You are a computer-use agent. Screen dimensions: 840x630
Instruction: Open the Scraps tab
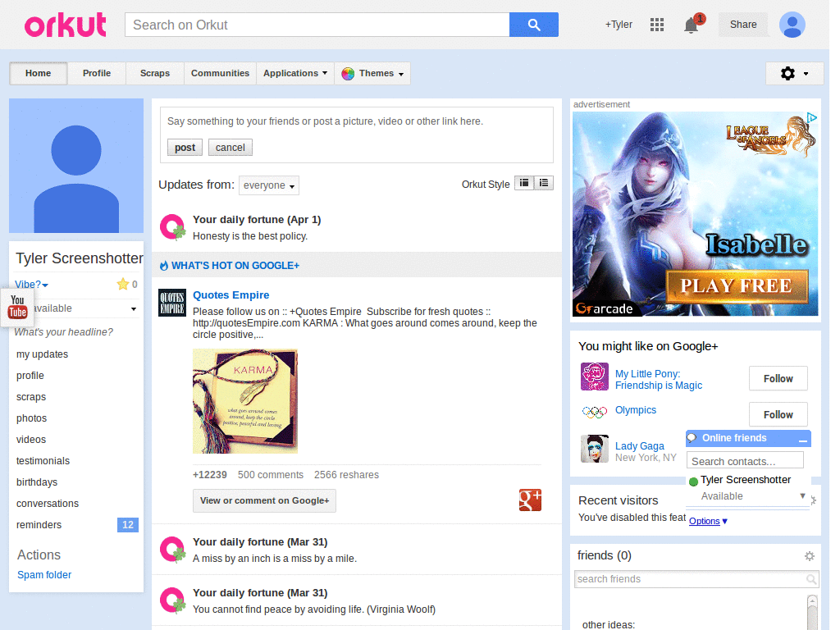(155, 73)
